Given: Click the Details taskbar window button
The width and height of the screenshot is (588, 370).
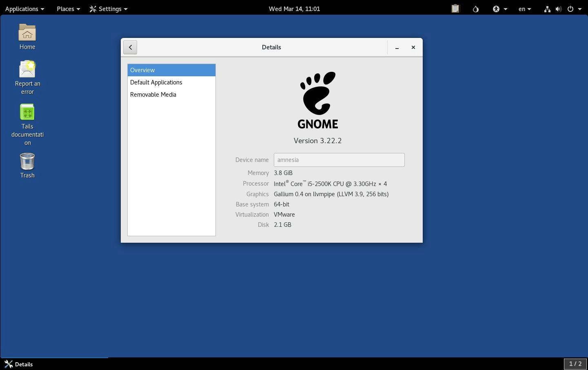Looking at the screenshot, I should pyautogui.click(x=54, y=364).
